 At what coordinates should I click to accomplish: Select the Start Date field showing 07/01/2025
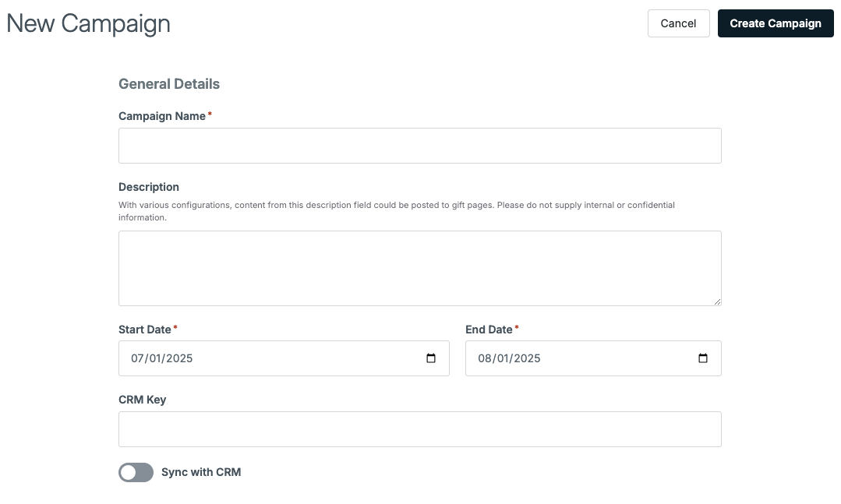point(284,358)
